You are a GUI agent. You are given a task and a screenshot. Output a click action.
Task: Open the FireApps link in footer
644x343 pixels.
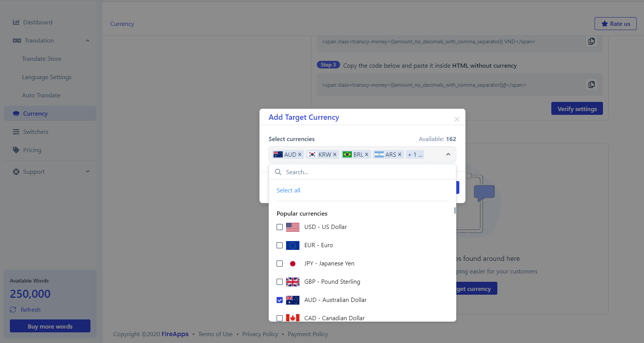(175, 334)
